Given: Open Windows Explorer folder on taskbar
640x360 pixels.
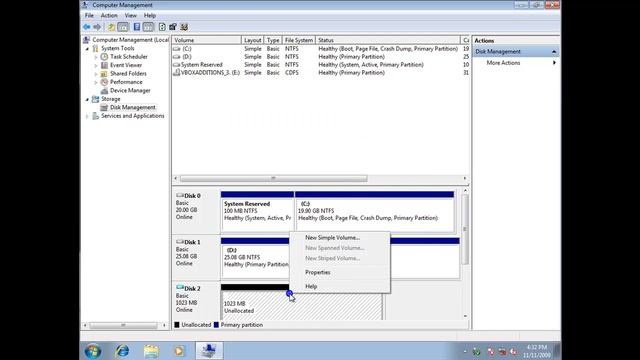Looking at the screenshot, I should point(151,351).
